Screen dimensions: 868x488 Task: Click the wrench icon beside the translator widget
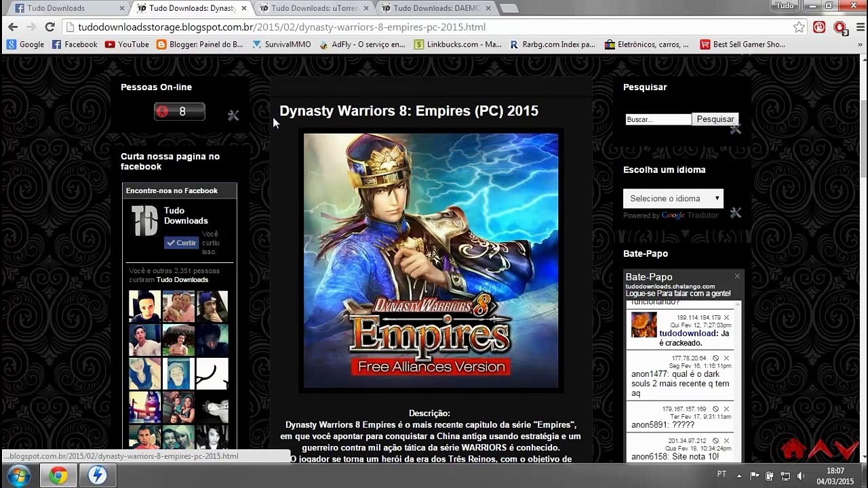point(736,213)
